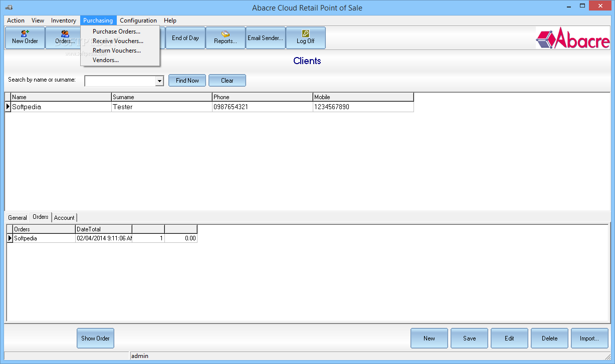Open the Import dialog

(x=589, y=338)
